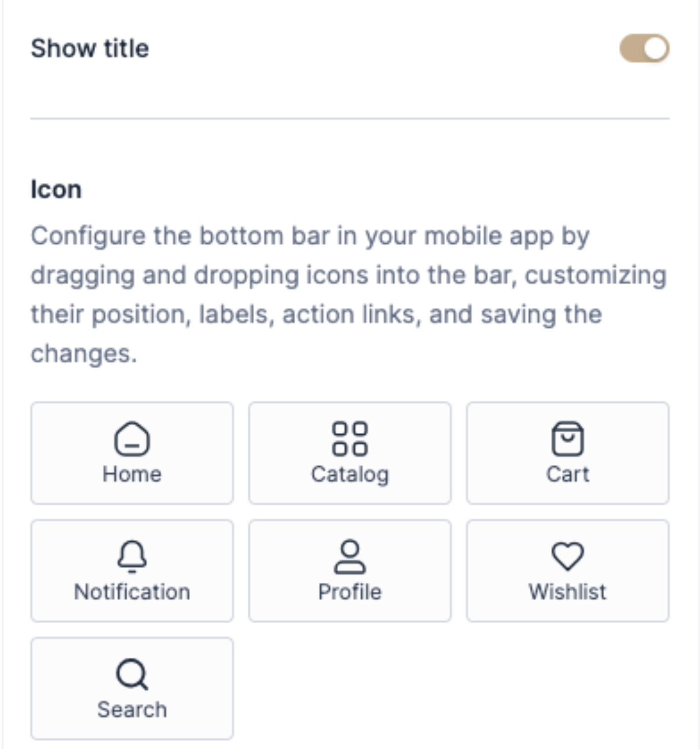Click the Search label text
Image resolution: width=700 pixels, height=750 pixels.
(x=132, y=710)
